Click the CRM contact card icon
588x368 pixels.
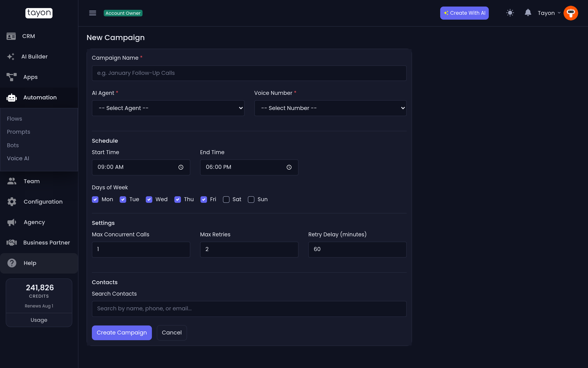[x=11, y=36]
